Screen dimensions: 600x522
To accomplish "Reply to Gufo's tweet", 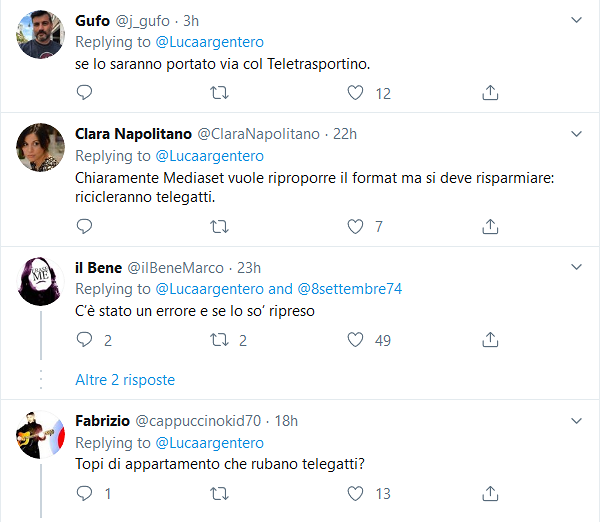I will [84, 93].
